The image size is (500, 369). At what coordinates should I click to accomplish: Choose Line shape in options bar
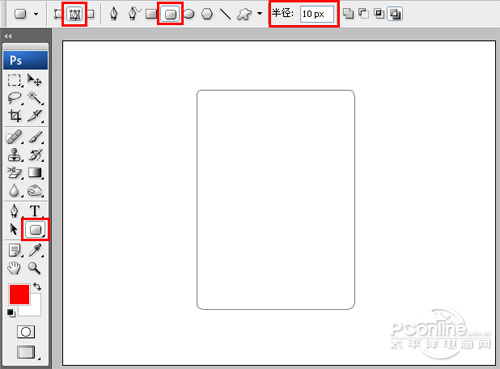[x=226, y=14]
